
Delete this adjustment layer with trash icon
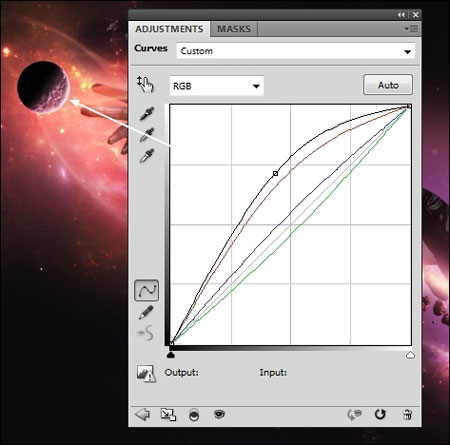pyautogui.click(x=407, y=414)
